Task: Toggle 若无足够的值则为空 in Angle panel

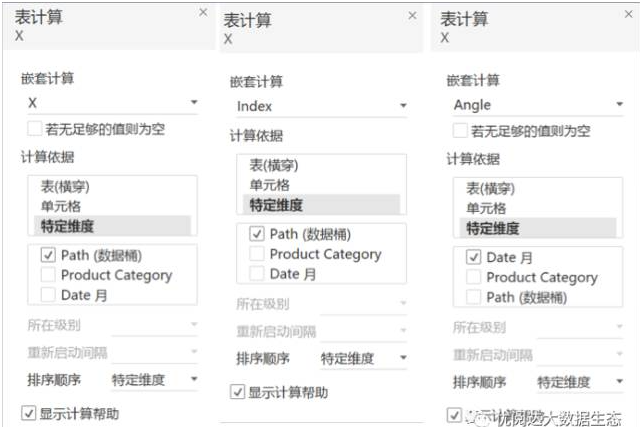Action: pos(460,131)
